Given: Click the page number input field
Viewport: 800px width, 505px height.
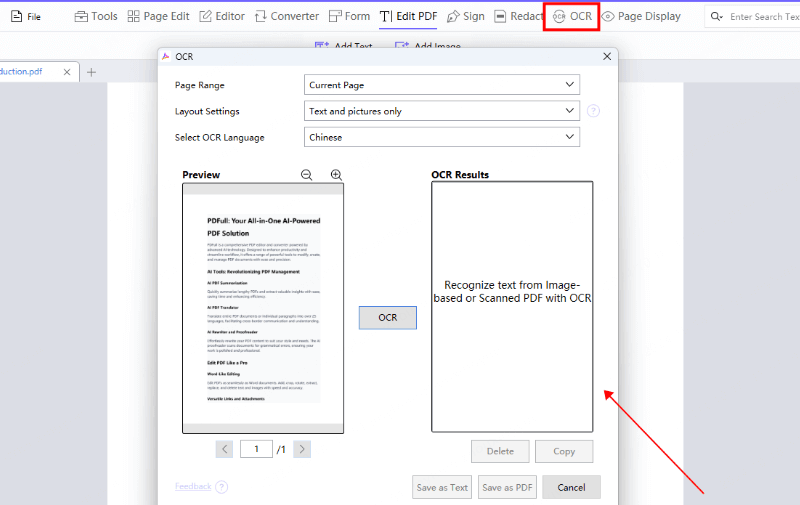Looking at the screenshot, I should 256,449.
